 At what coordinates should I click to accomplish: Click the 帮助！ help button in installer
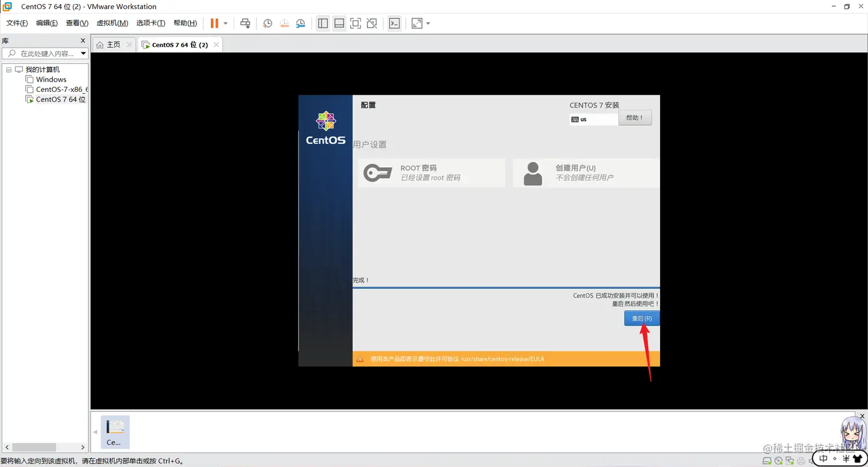[x=634, y=118]
